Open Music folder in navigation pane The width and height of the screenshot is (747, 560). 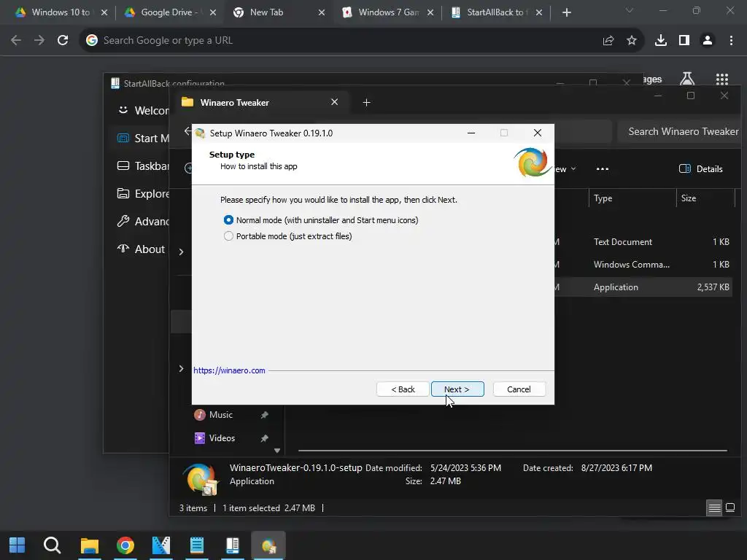pyautogui.click(x=220, y=415)
